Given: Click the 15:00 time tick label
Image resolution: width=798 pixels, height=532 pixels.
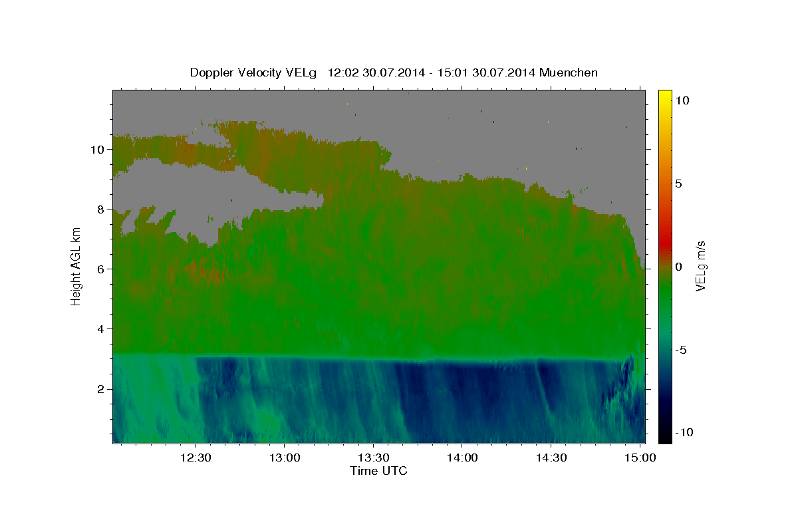Looking at the screenshot, I should tap(640, 458).
